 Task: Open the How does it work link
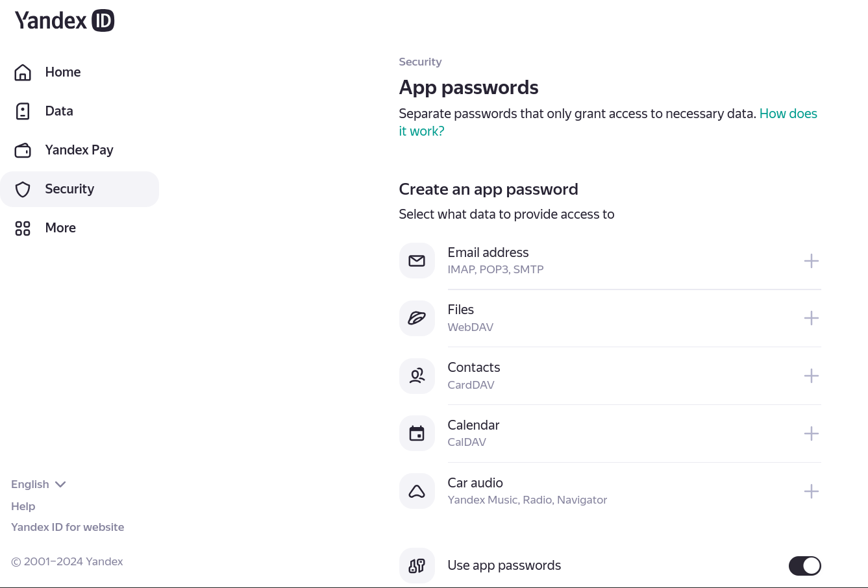tap(787, 114)
